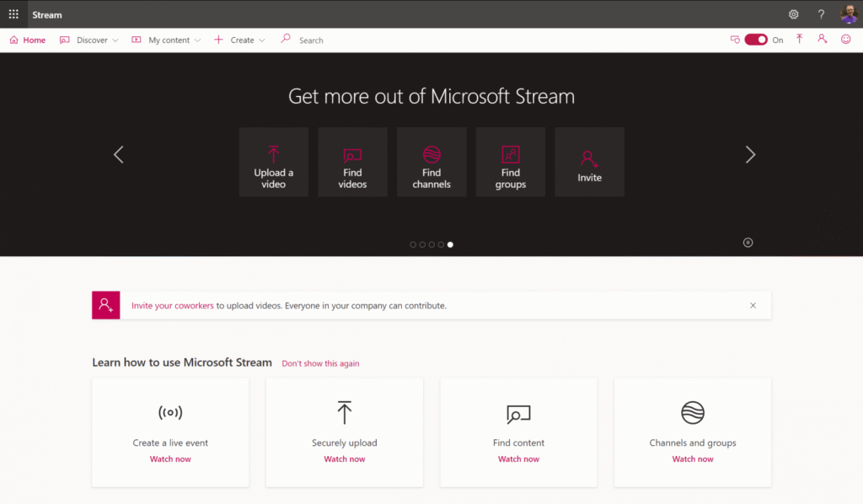Watch now for Find content
The image size is (863, 504).
point(518,458)
